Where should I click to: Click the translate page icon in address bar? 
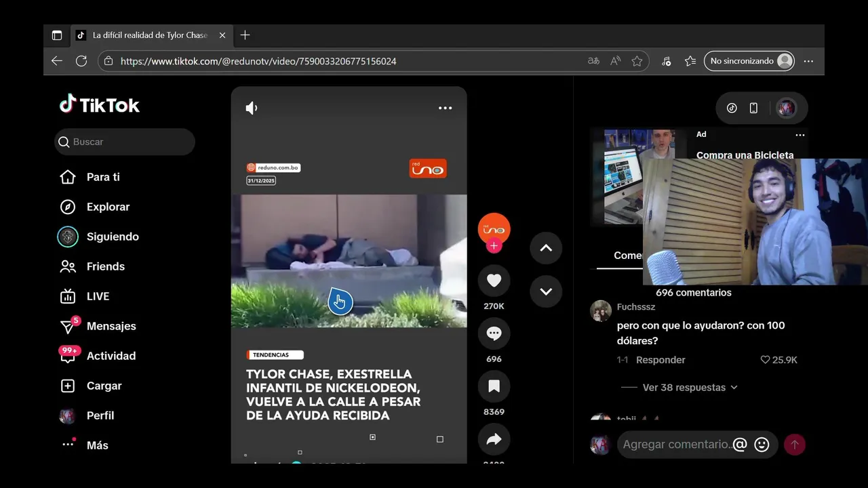click(x=593, y=61)
